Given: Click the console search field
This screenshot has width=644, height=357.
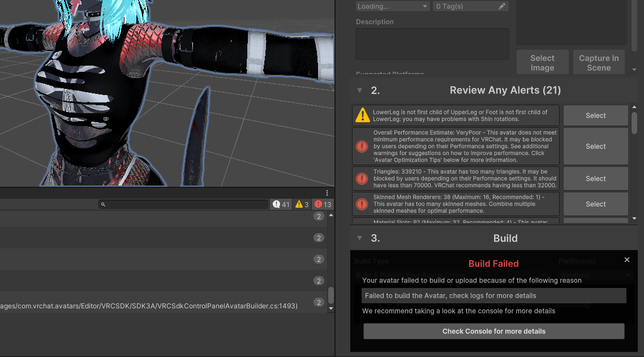Looking at the screenshot, I should coord(183,204).
